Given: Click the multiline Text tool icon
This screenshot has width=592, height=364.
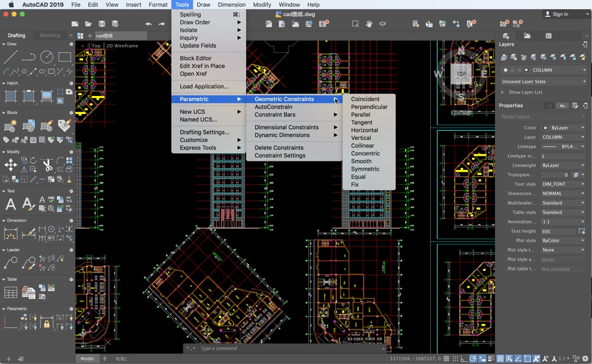Looking at the screenshot, I should 11,204.
